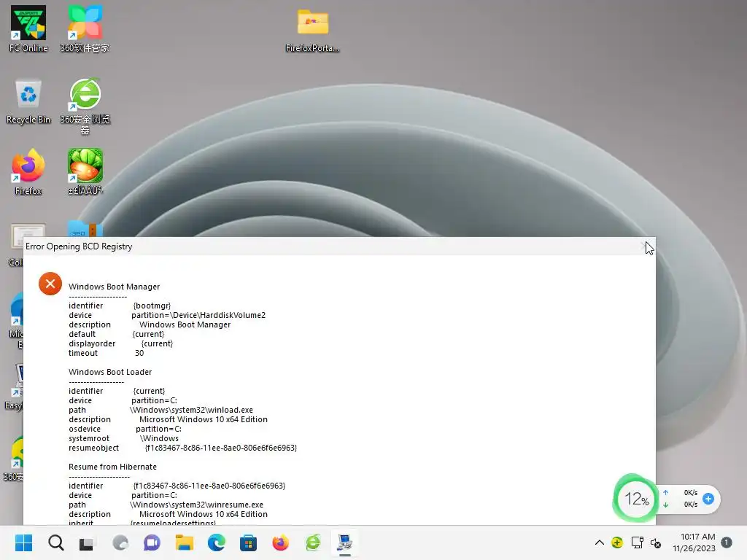Open the FC Online desktop shortcut
The image size is (747, 560).
[28, 28]
